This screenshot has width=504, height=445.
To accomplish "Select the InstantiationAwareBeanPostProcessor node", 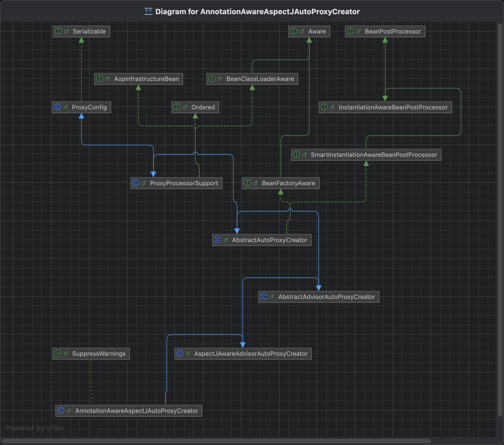I will (393, 107).
